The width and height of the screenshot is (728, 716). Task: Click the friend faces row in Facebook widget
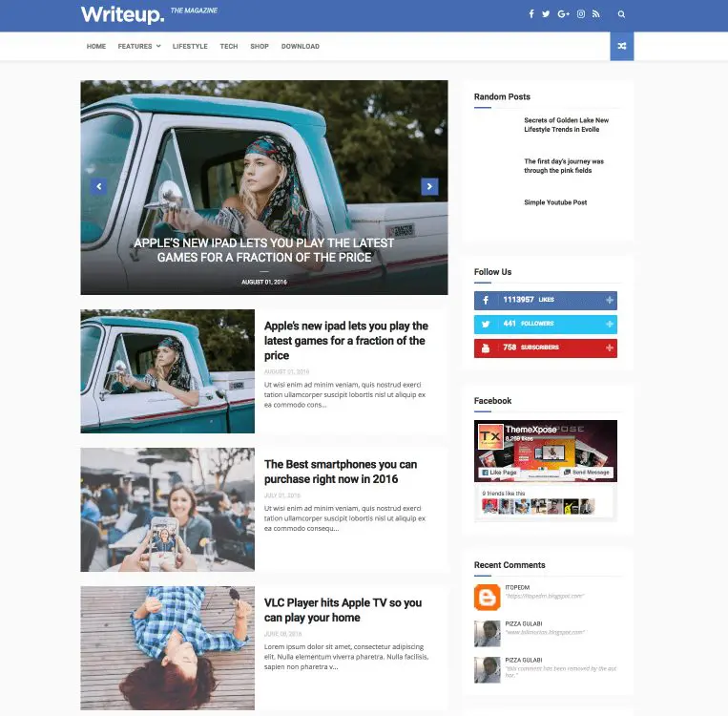tap(538, 506)
